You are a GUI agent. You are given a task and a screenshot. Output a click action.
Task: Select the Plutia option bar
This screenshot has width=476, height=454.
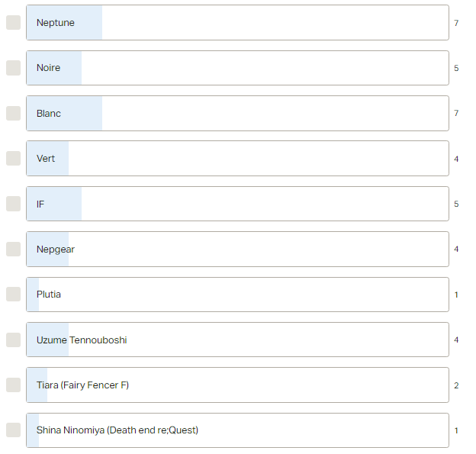237,295
